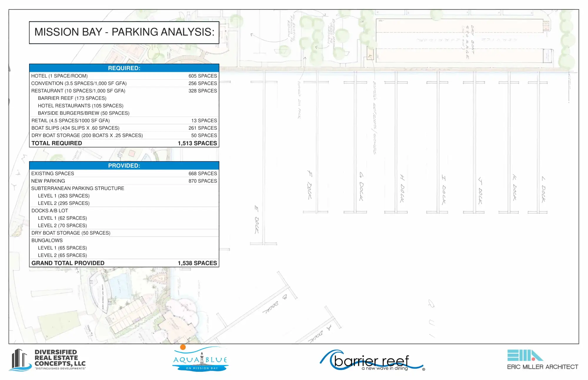Click the orange sun above Aqua Blue
588x380 pixels.
183,347
